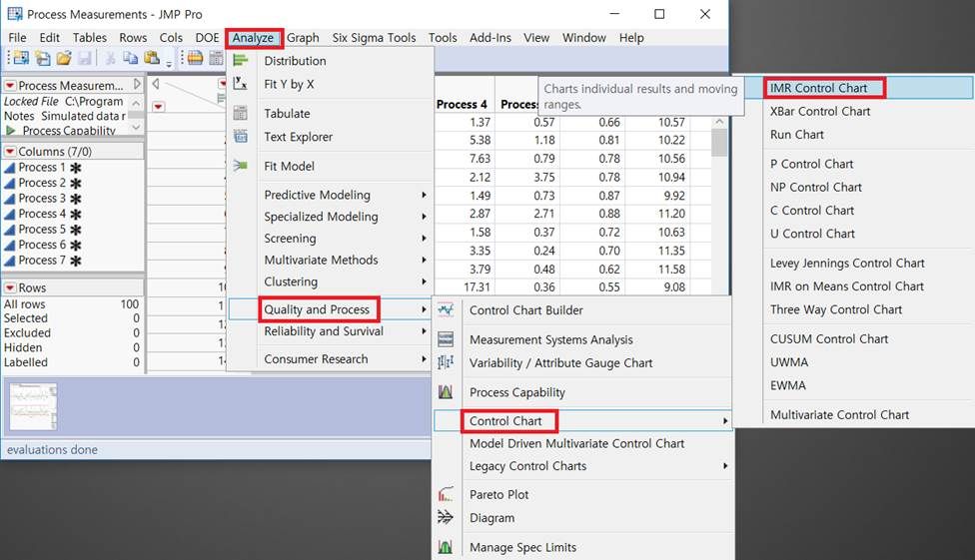
Task: Open the Columns red triangle menu
Action: (x=10, y=151)
